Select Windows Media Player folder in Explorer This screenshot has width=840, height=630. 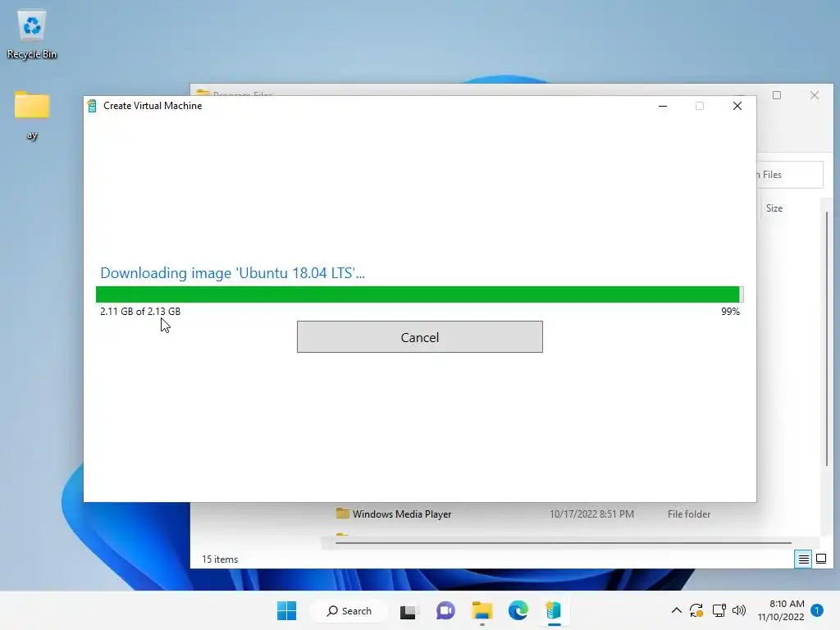pos(402,514)
